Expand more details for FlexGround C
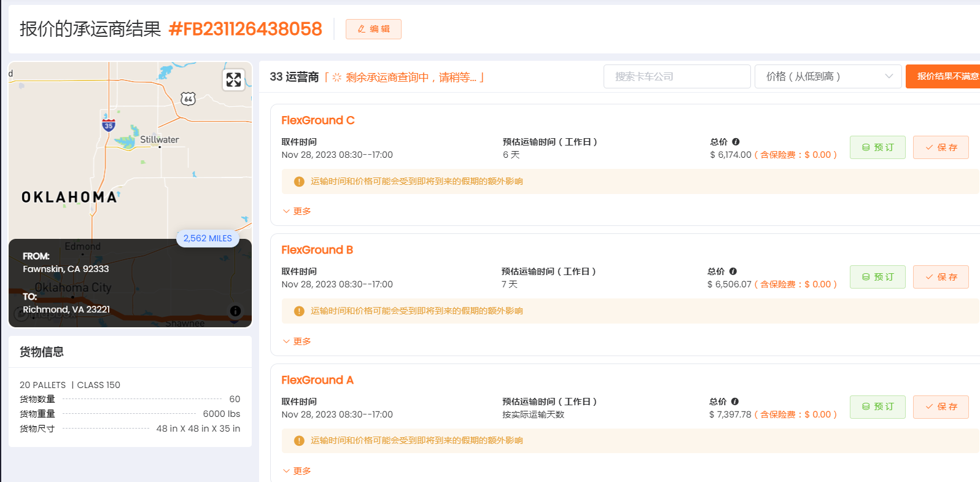The image size is (980, 482). click(x=297, y=211)
